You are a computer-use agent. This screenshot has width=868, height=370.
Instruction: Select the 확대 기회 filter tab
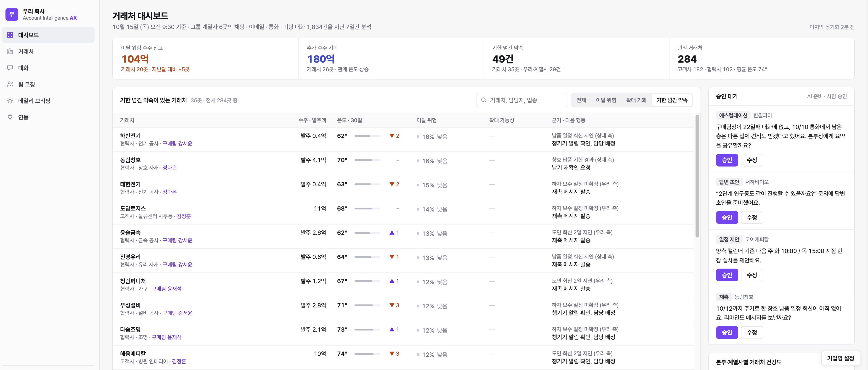tap(636, 100)
